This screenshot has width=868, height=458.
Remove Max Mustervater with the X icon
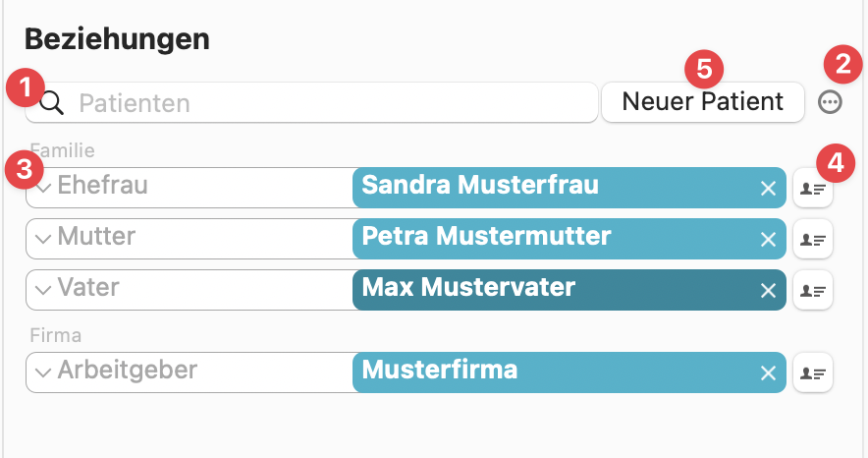pyautogui.click(x=768, y=291)
